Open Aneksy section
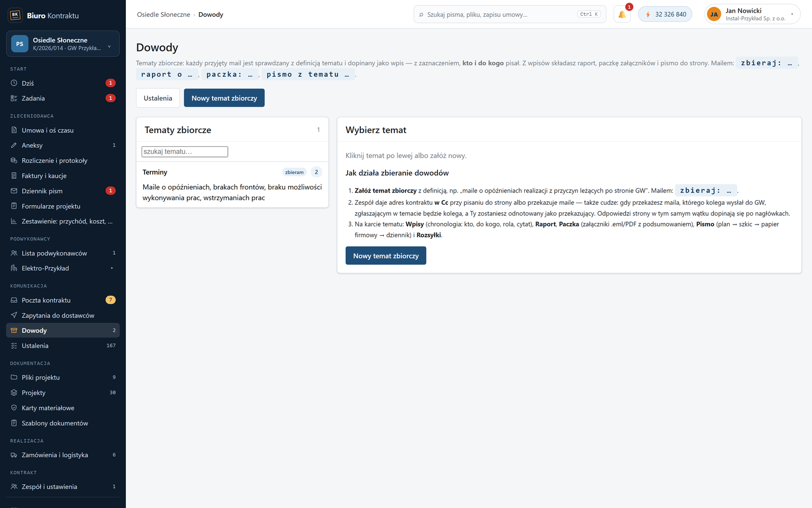812x508 pixels. [63, 145]
